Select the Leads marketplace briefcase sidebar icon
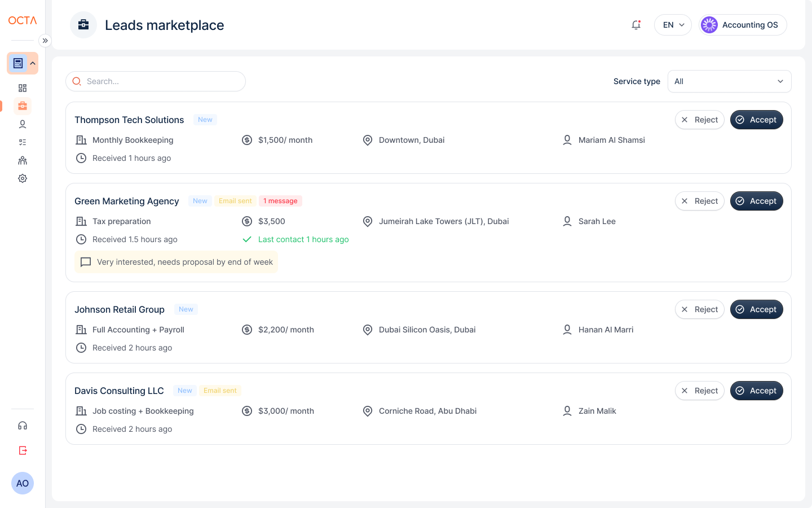Image resolution: width=812 pixels, height=508 pixels. 23,106
